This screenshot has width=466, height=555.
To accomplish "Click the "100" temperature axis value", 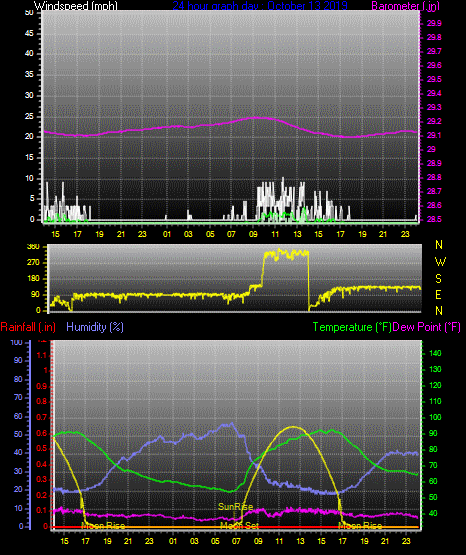I will pos(435,417).
